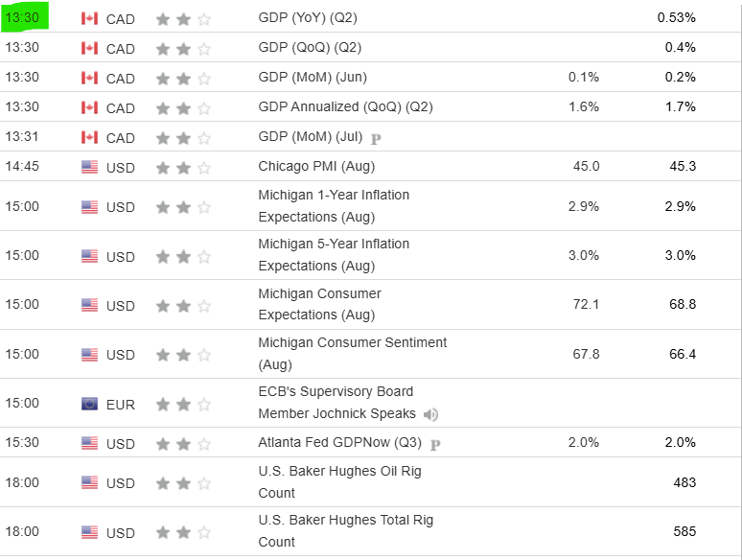Image resolution: width=742 pixels, height=560 pixels.
Task: Click the EU flag in ECB row
Action: point(90,404)
